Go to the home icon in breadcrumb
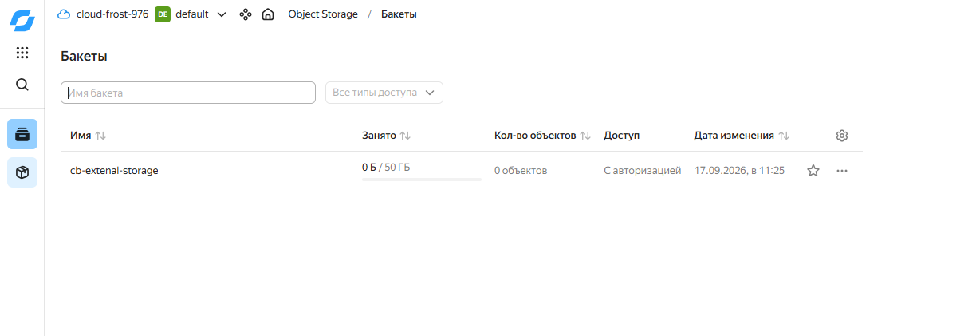The height and width of the screenshot is (336, 980). click(268, 14)
